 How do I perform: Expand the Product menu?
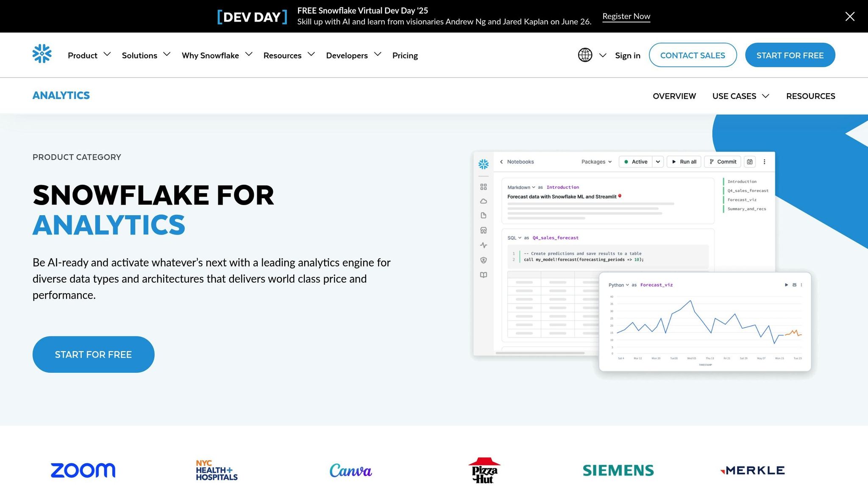coord(89,55)
